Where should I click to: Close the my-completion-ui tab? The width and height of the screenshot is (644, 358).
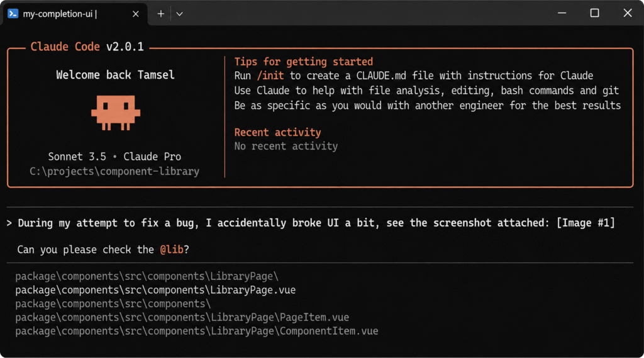[x=136, y=14]
